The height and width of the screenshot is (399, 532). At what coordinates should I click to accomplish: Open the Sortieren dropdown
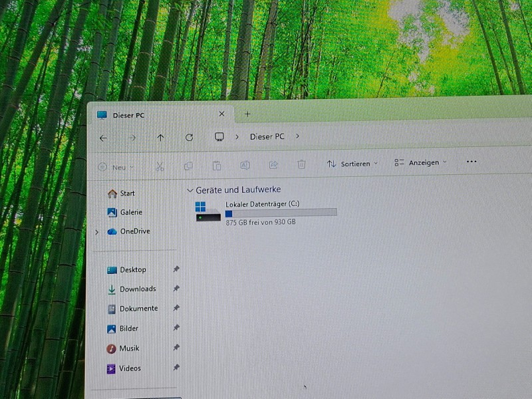[x=352, y=164]
